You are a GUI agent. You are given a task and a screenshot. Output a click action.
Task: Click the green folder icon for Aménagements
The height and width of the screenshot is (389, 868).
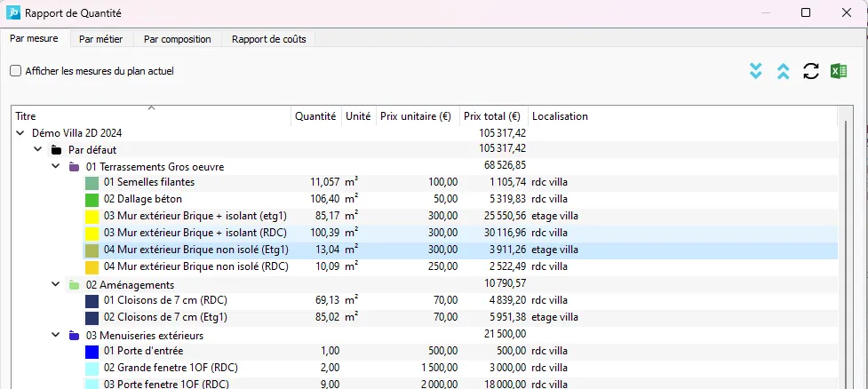pyautogui.click(x=75, y=285)
